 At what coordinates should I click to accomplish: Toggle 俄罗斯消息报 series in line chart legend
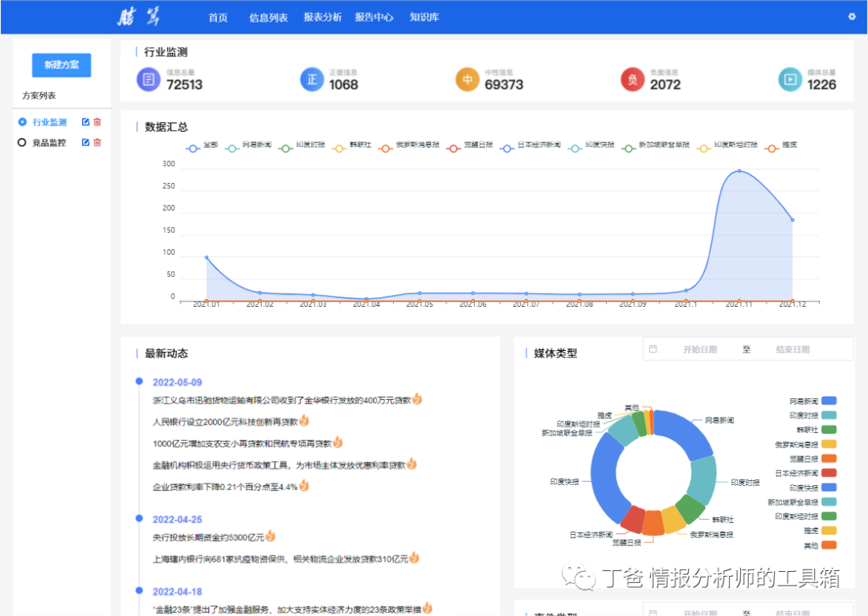pyautogui.click(x=409, y=146)
